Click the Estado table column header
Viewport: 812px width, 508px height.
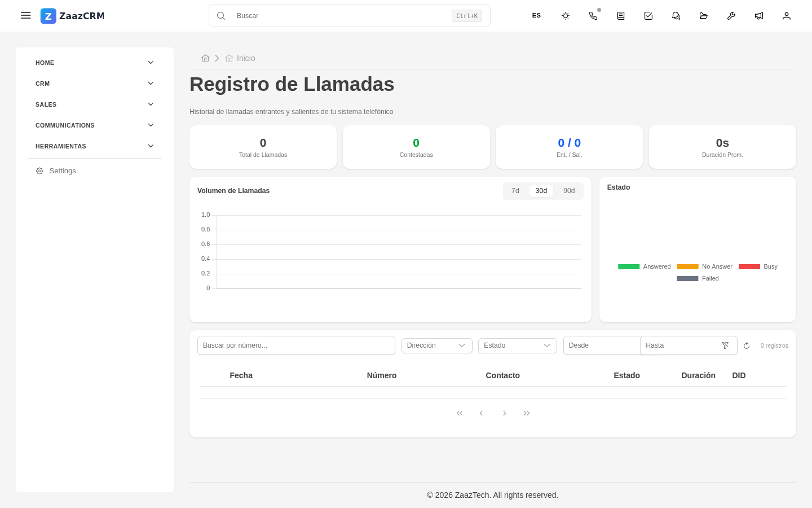pos(627,375)
